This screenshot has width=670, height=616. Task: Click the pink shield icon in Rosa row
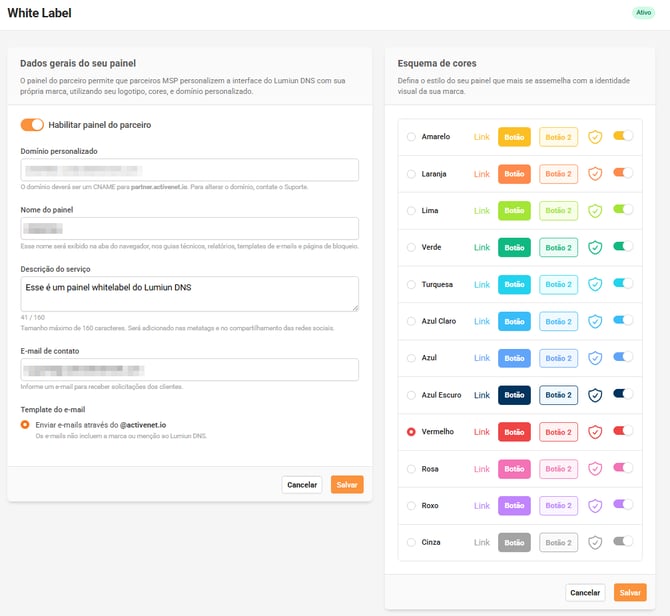point(595,469)
